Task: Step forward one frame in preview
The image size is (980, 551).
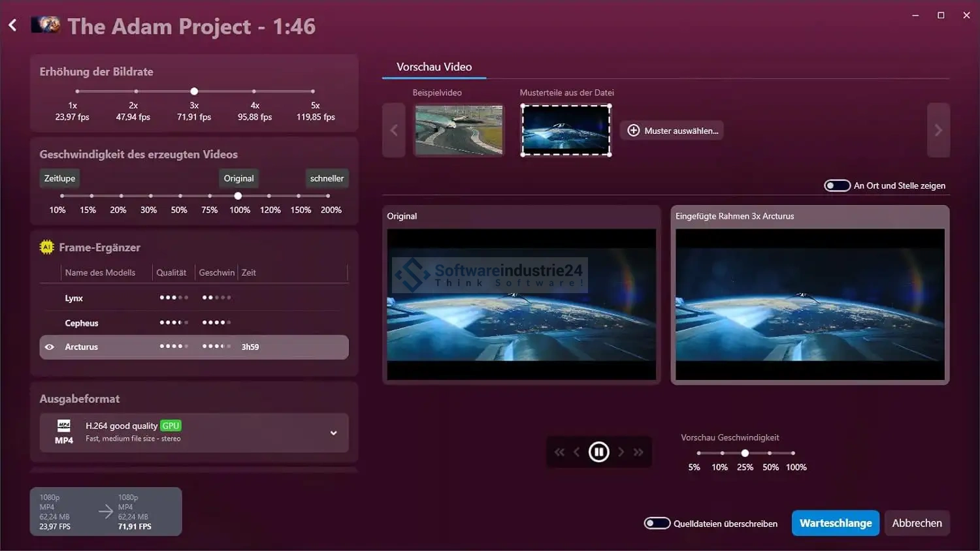Action: tap(621, 452)
